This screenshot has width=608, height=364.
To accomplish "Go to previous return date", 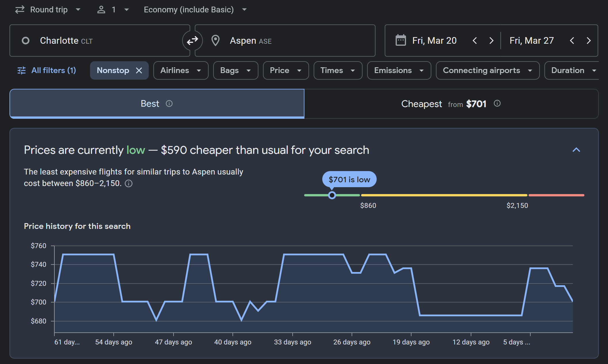I will pos(572,41).
